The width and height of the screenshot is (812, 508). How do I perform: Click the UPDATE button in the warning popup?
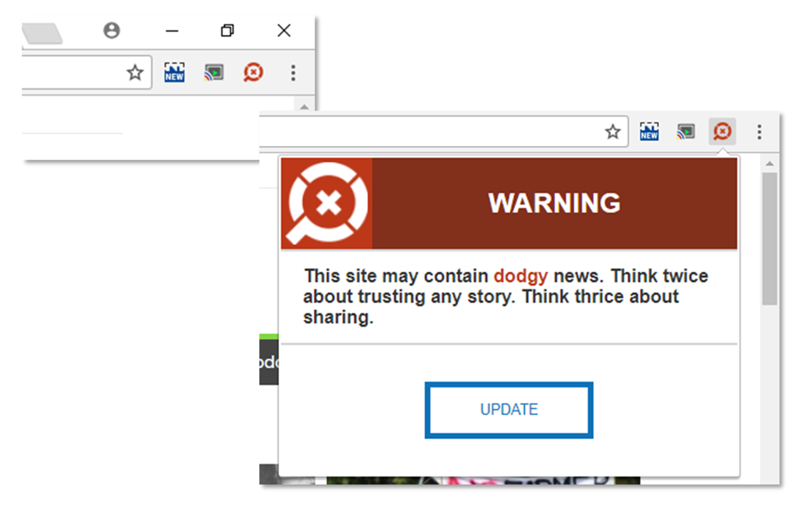click(509, 410)
